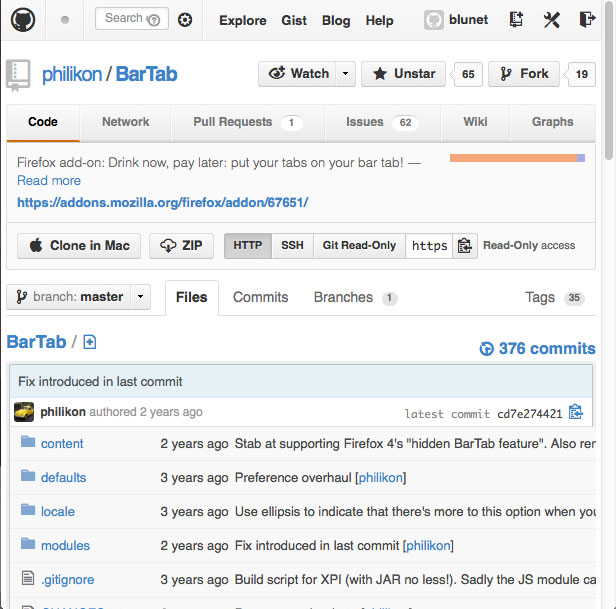Select Git Read-Only clone protocol
This screenshot has width=616, height=609.
(x=359, y=246)
